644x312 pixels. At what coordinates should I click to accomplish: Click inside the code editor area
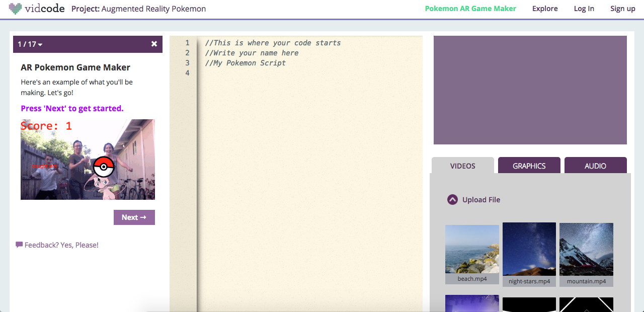(302, 151)
